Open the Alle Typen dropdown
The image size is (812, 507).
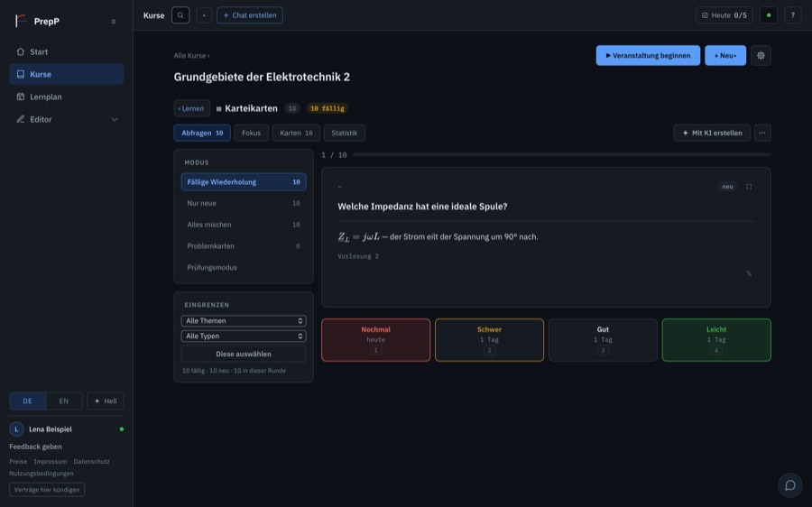[x=244, y=336]
